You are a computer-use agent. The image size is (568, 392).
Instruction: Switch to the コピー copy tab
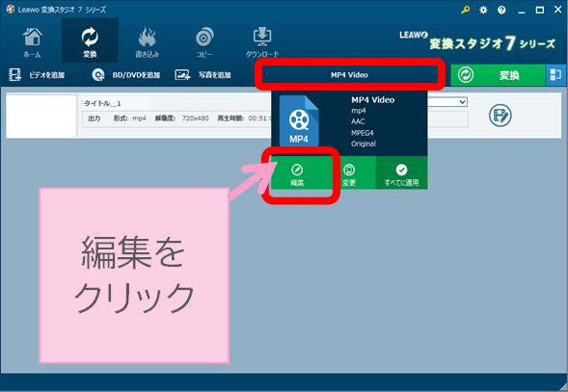(203, 41)
